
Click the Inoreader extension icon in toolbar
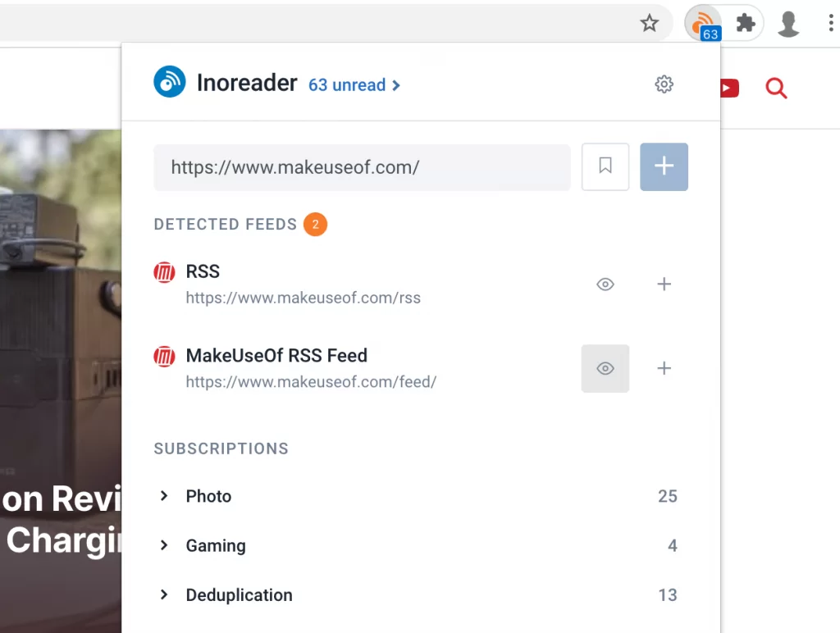pos(703,24)
